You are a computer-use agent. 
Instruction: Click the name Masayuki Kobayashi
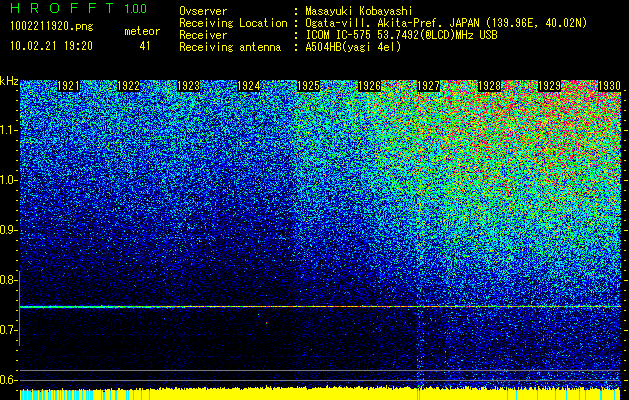point(359,11)
